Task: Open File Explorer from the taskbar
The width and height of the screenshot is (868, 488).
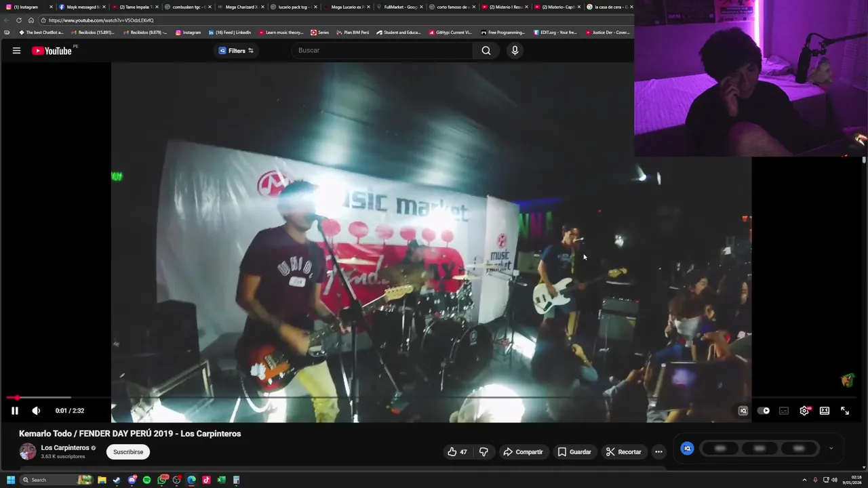Action: 102,480
